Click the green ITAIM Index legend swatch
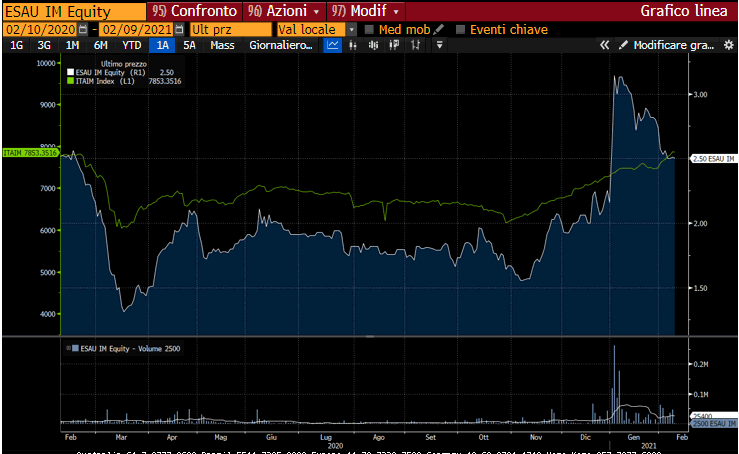The image size is (739, 454). click(70, 81)
